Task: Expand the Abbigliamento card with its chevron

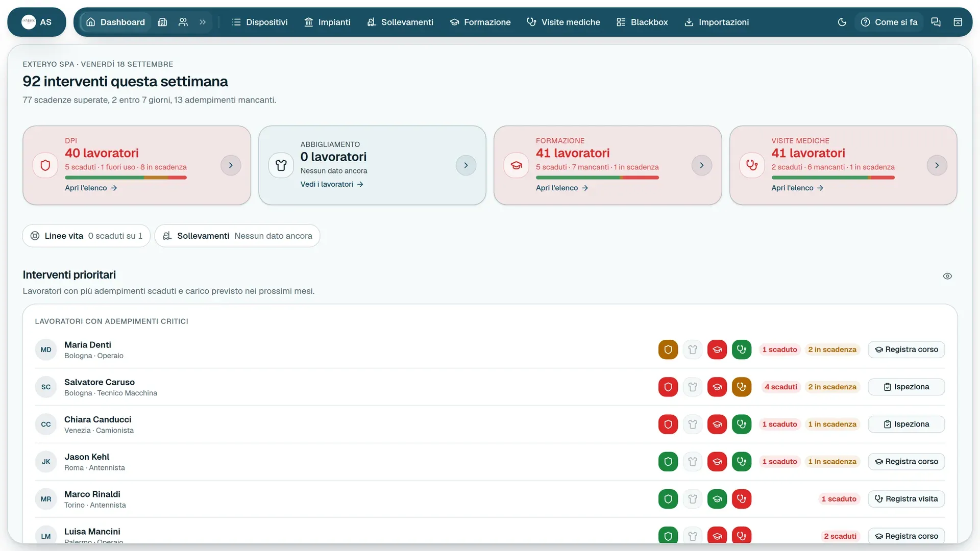Action: (466, 165)
